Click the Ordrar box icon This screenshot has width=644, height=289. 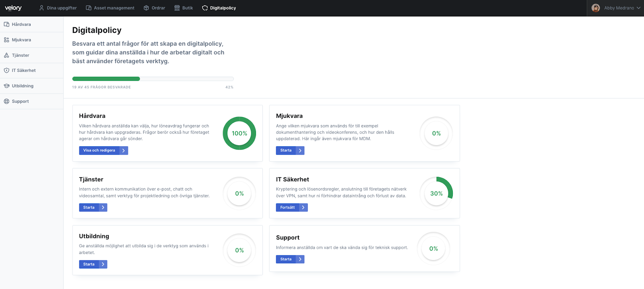click(x=147, y=8)
